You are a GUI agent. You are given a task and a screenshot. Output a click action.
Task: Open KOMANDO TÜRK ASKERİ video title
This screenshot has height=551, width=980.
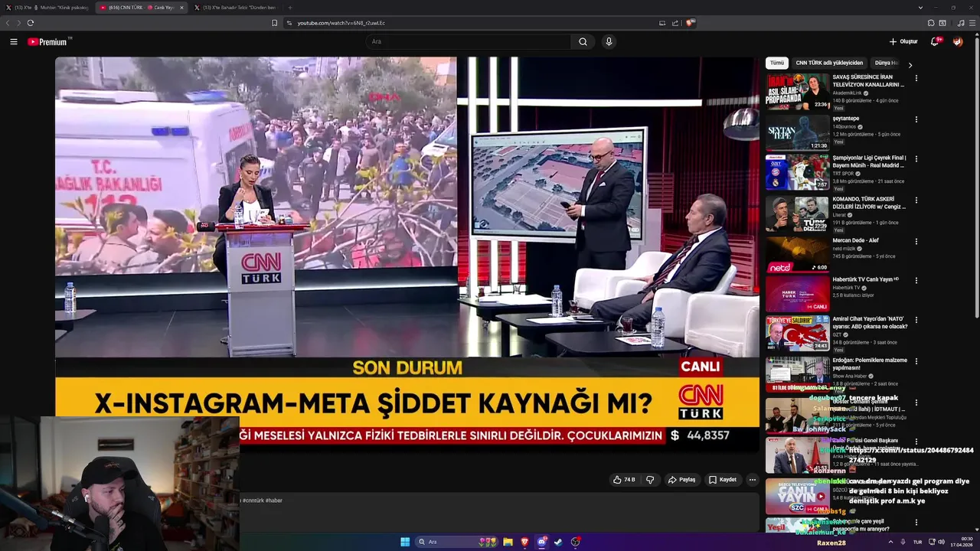pyautogui.click(x=869, y=203)
